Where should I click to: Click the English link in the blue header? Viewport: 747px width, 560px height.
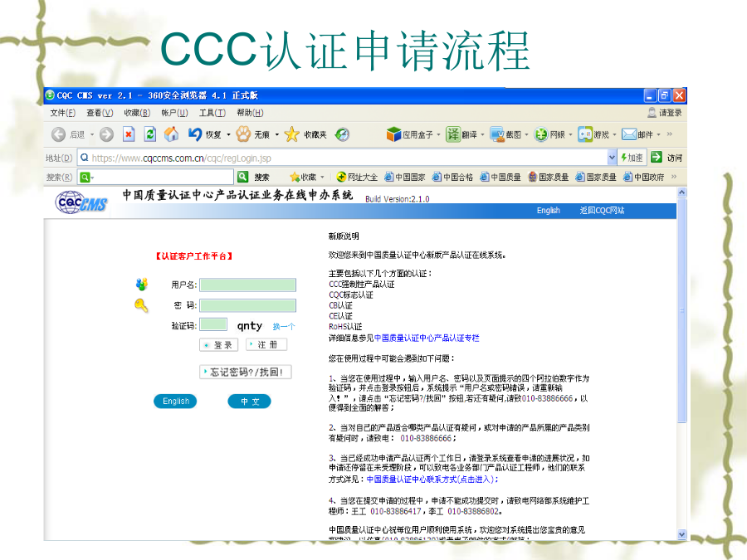[x=549, y=211]
